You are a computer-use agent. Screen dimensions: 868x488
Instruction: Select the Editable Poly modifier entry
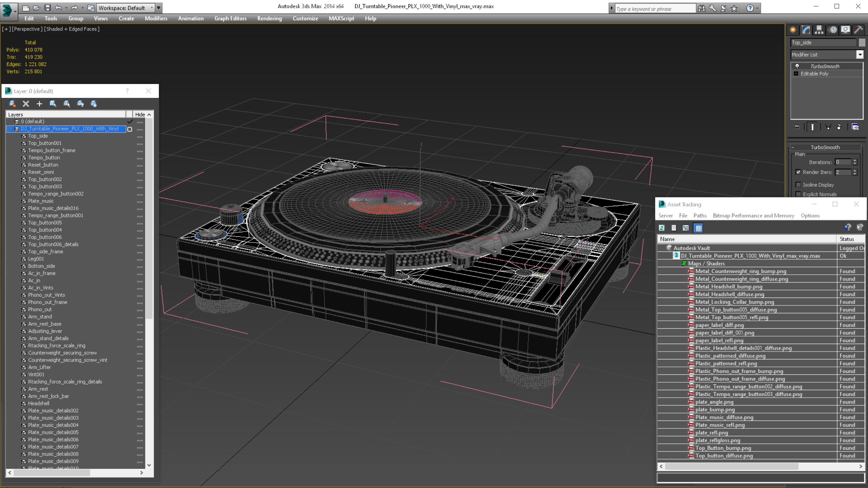(814, 74)
